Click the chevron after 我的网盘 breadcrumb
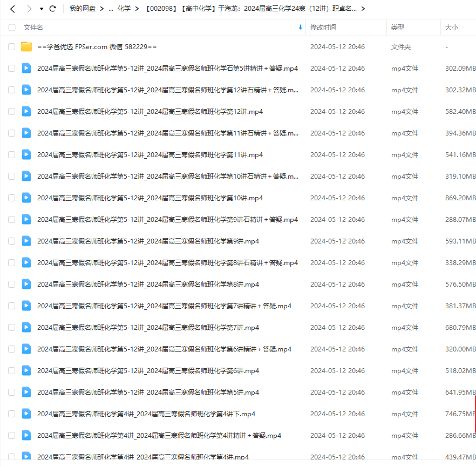The width and height of the screenshot is (476, 467). click(102, 9)
